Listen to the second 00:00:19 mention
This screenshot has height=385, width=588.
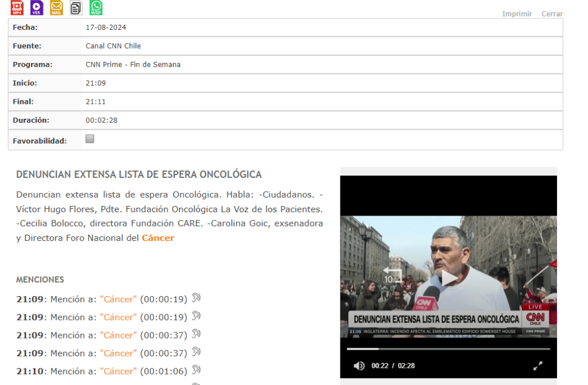196,316
